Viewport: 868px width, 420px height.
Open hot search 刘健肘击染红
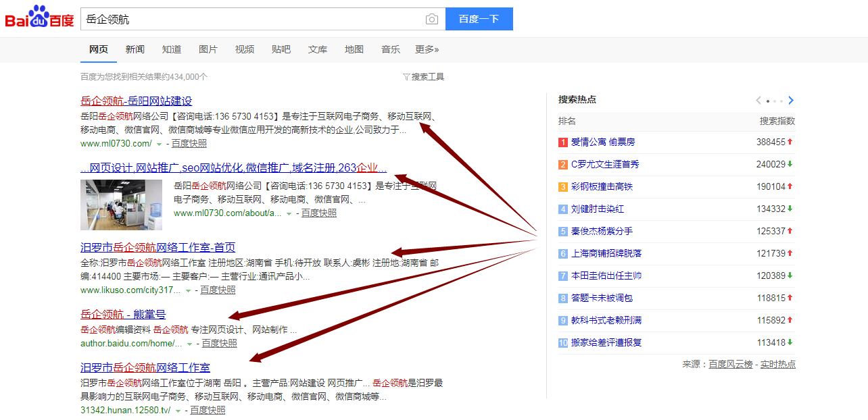pos(598,209)
